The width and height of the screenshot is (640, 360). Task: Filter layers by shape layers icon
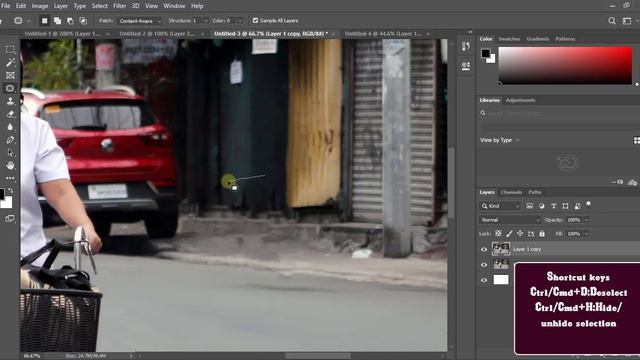click(x=565, y=206)
